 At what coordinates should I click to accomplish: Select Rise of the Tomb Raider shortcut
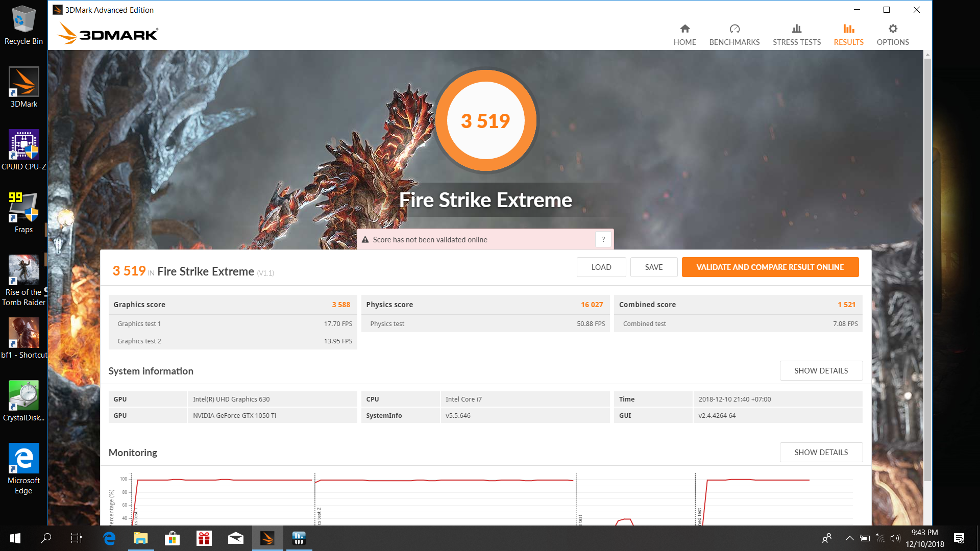pyautogui.click(x=23, y=281)
